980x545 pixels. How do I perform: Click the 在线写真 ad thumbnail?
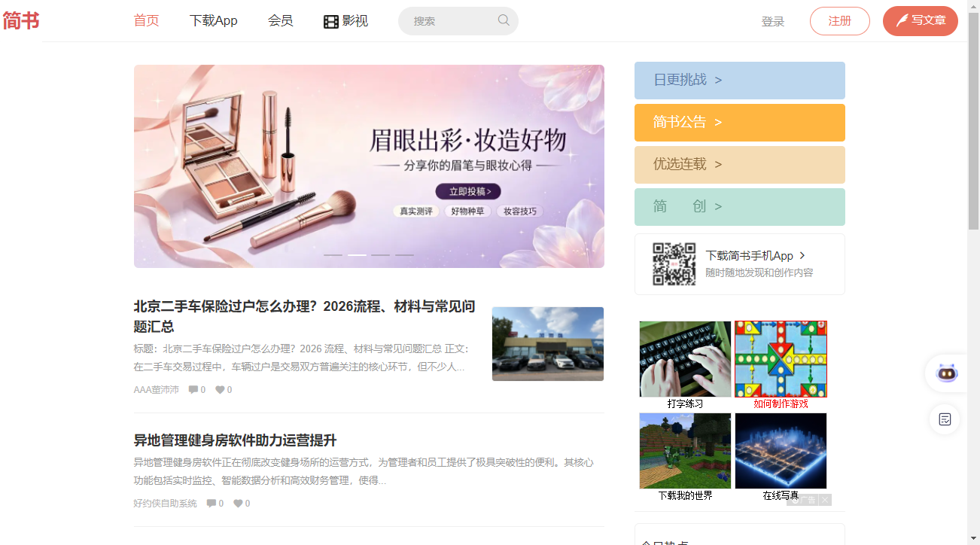coord(781,451)
